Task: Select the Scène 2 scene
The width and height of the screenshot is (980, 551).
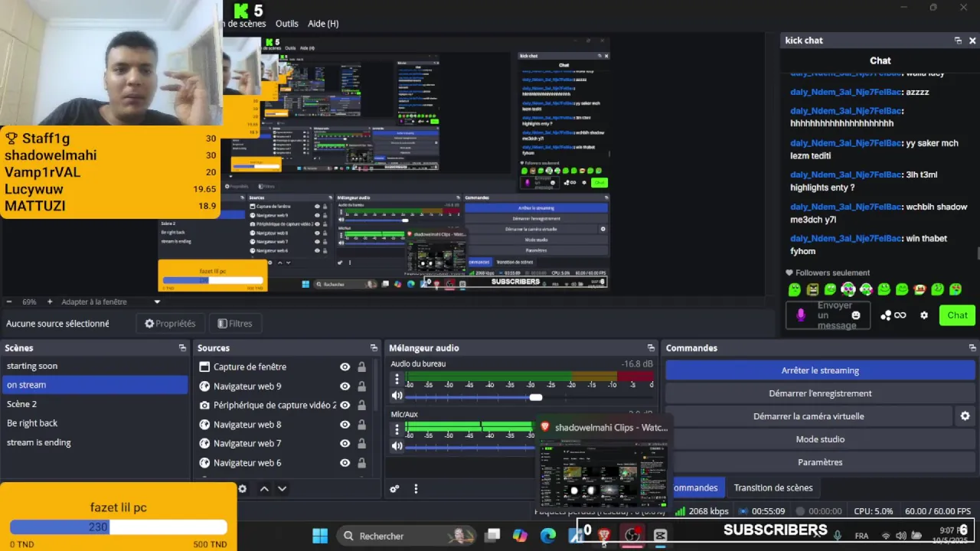Action: pos(94,404)
